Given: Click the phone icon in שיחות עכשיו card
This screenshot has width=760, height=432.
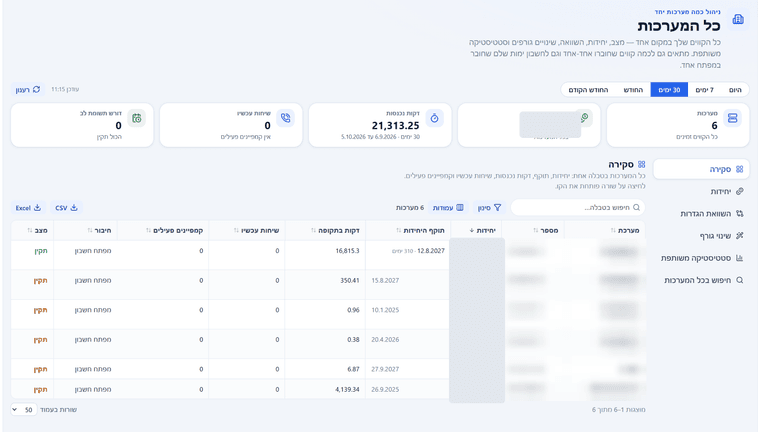Looking at the screenshot, I should 285,118.
